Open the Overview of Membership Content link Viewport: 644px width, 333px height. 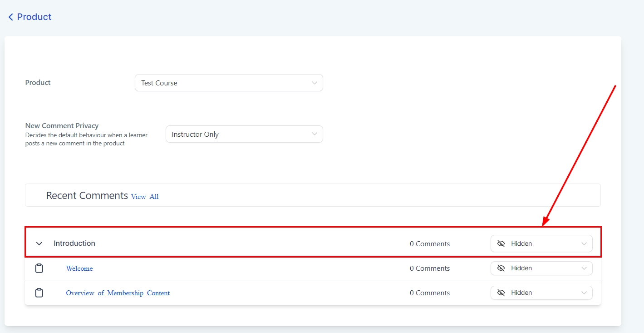pyautogui.click(x=118, y=293)
